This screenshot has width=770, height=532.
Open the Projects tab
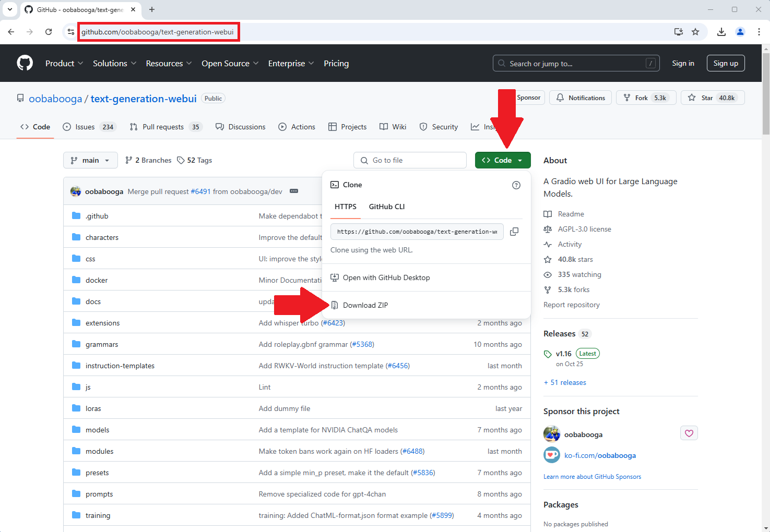point(347,127)
